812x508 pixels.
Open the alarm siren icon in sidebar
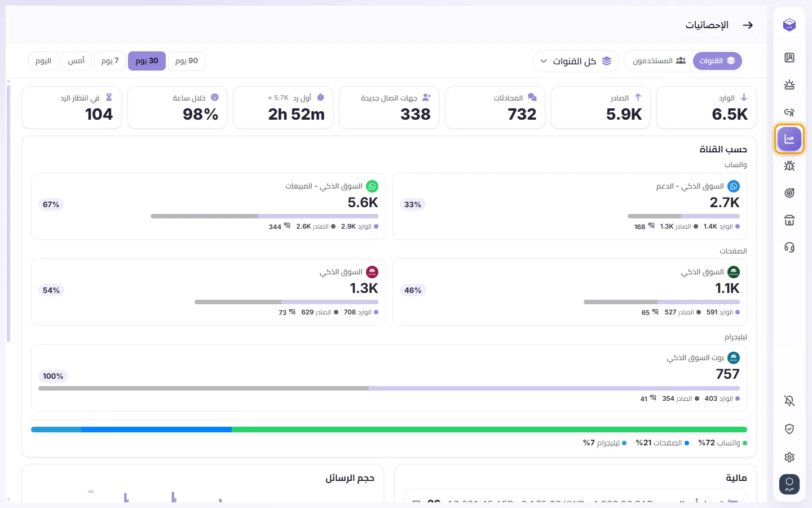pyautogui.click(x=789, y=85)
